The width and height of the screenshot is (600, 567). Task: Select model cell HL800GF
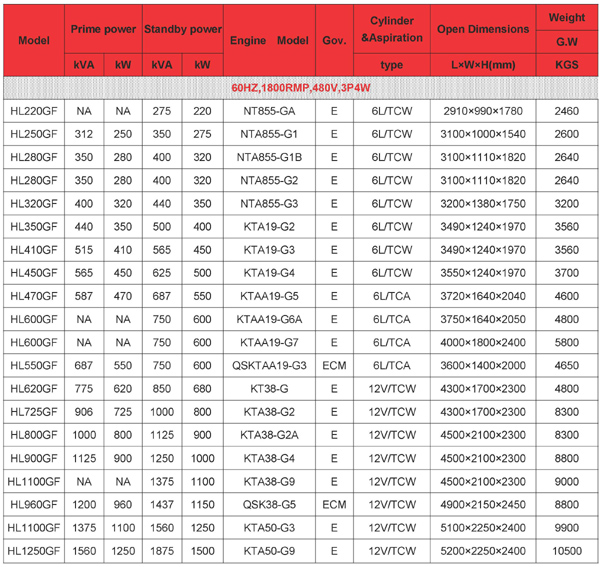[x=34, y=435]
